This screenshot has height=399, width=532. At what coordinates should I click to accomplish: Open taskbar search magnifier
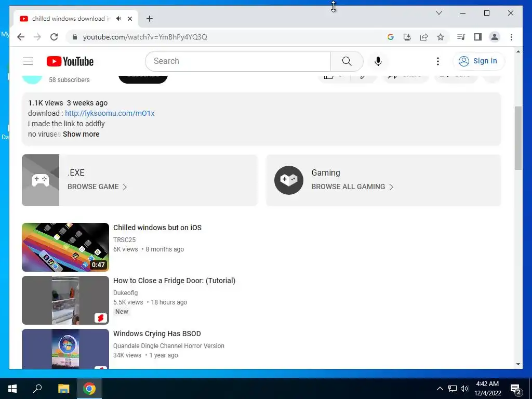[37, 389]
